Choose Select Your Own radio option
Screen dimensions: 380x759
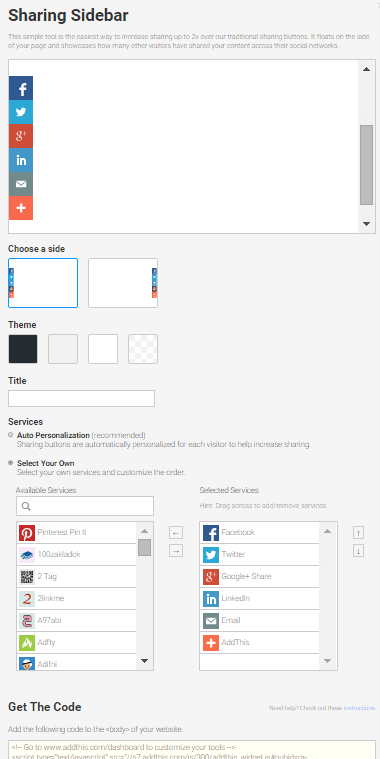[x=11, y=463]
